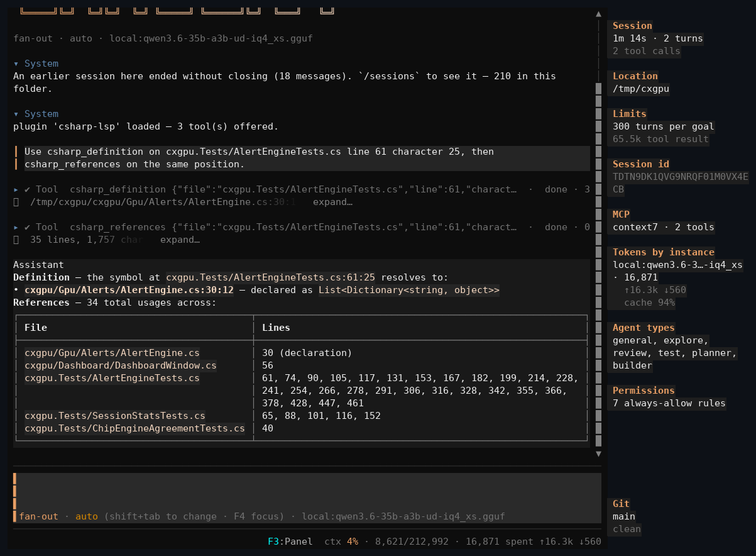This screenshot has width=756, height=556.
Task: Click '65, 88, 101, 116, 152' lines cell
Action: [321, 416]
